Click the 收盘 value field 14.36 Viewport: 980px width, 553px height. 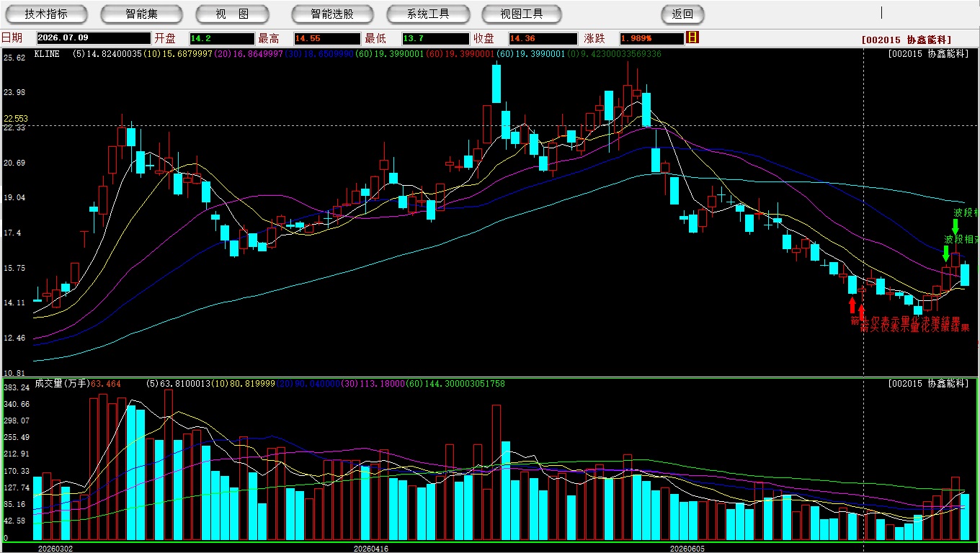[543, 38]
